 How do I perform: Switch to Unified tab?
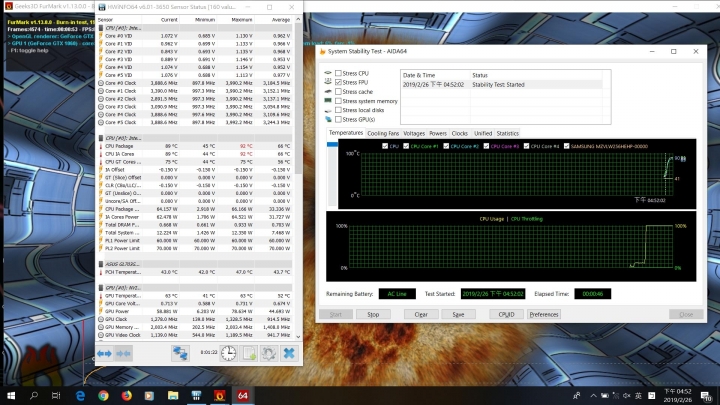tap(483, 133)
